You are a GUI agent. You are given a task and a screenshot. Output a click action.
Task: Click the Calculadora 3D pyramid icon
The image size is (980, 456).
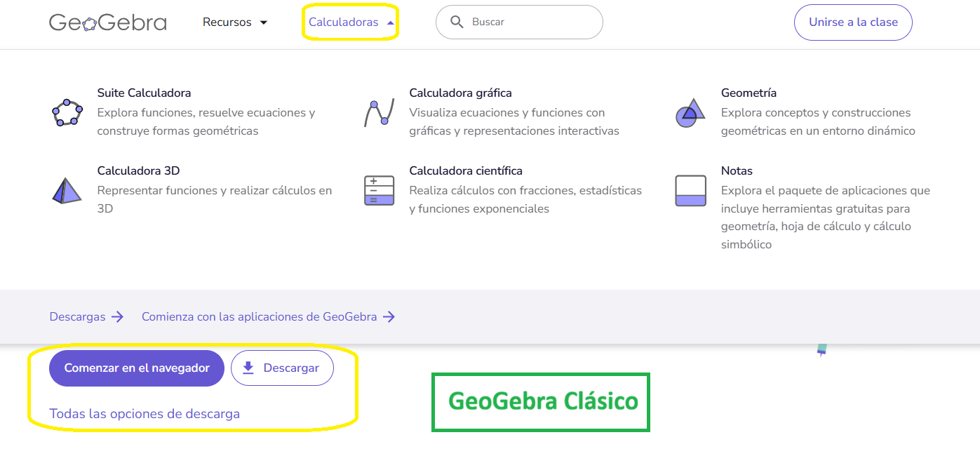(x=67, y=190)
